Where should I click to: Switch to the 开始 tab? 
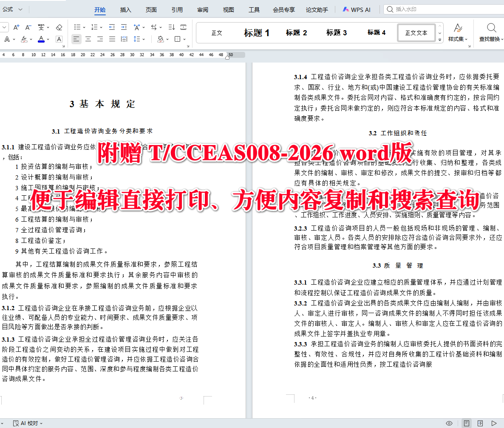pos(100,10)
